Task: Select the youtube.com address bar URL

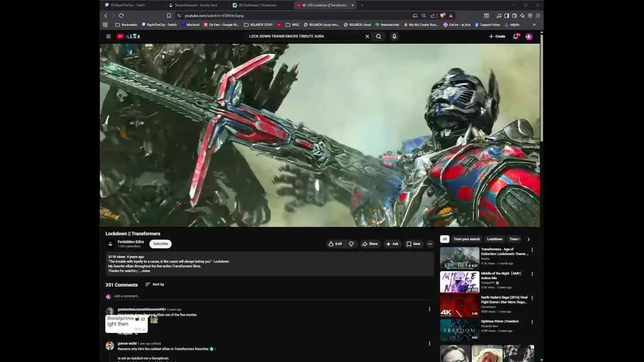Action: pyautogui.click(x=214, y=16)
